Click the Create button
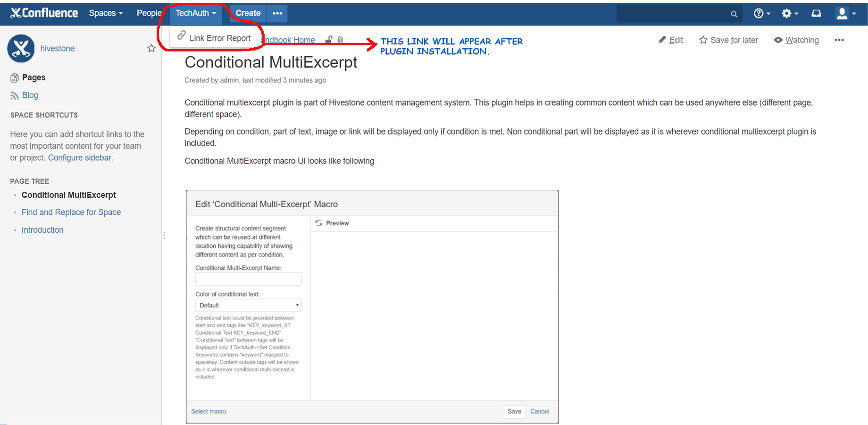Viewport: 868px width, 425px height. coord(248,13)
